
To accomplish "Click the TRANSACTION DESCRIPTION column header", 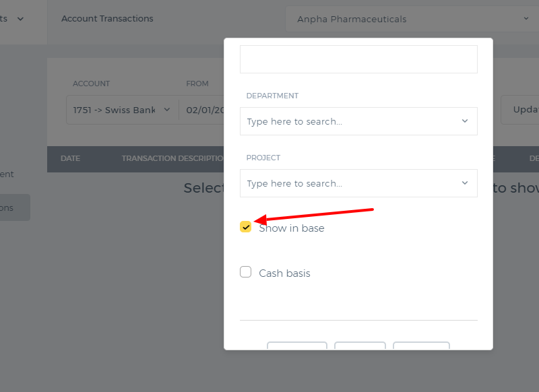I will tap(172, 158).
